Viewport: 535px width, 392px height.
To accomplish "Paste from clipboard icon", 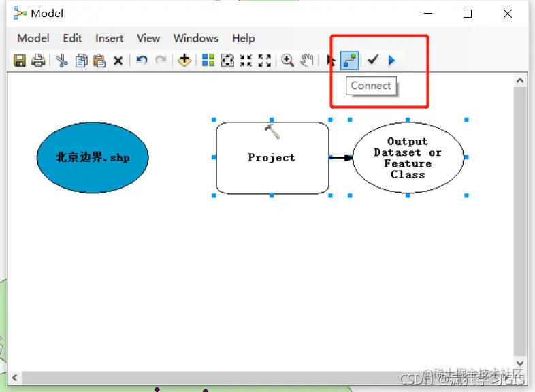I will pos(99,61).
